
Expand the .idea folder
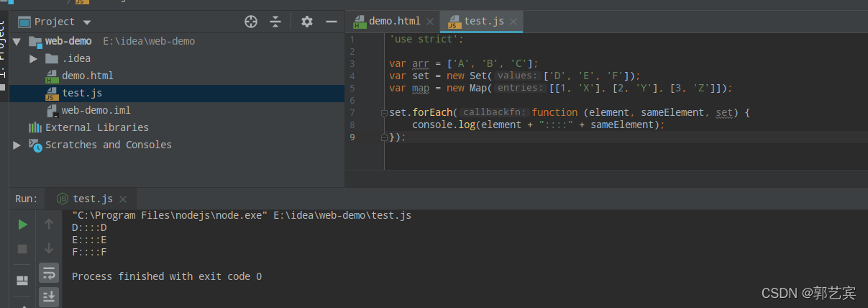[x=33, y=59]
